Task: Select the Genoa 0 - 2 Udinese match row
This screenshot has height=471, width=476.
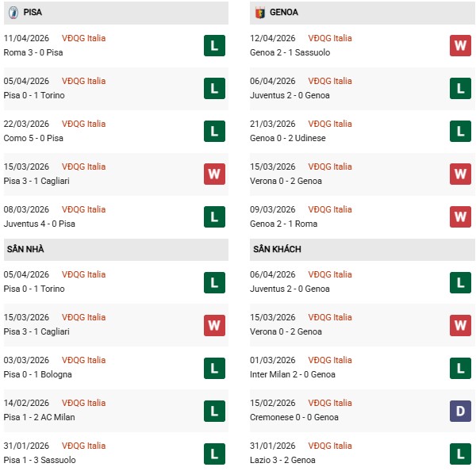Action: (x=349, y=131)
